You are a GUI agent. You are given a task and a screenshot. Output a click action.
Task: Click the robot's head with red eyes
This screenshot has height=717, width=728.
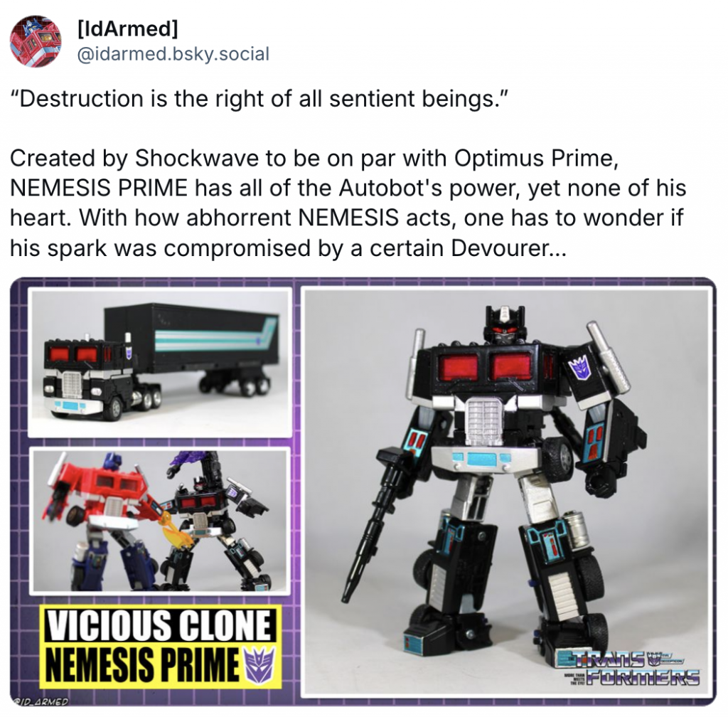coord(505,324)
